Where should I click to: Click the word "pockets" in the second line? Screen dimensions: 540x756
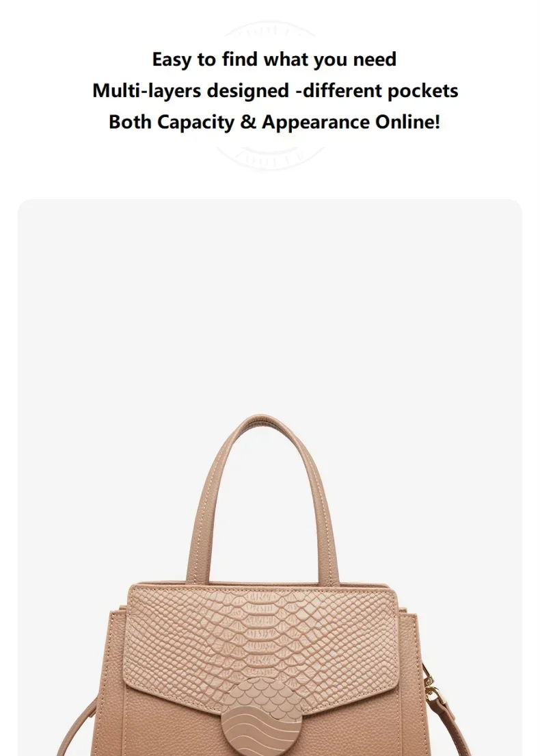[422, 90]
